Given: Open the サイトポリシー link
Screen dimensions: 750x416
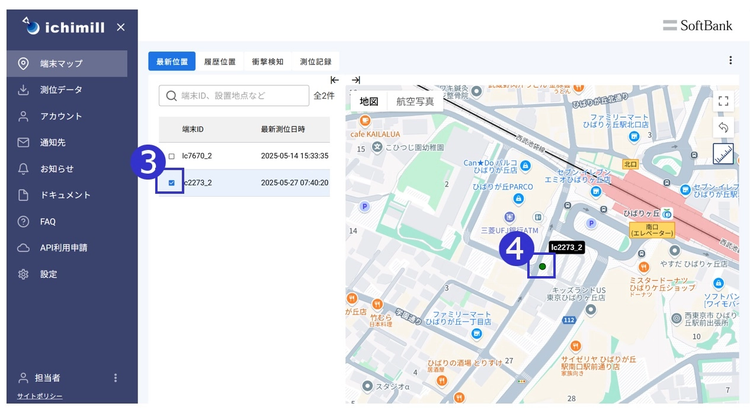Looking at the screenshot, I should pos(40,396).
